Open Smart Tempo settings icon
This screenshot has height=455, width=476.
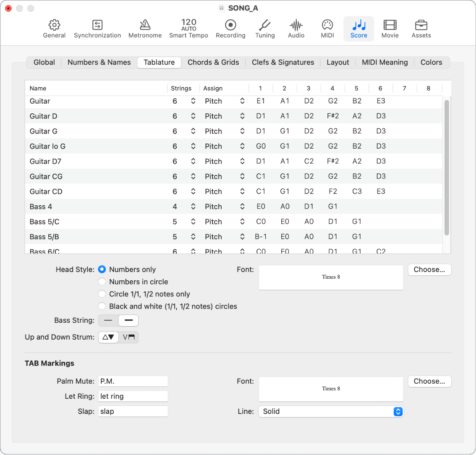[x=188, y=29]
